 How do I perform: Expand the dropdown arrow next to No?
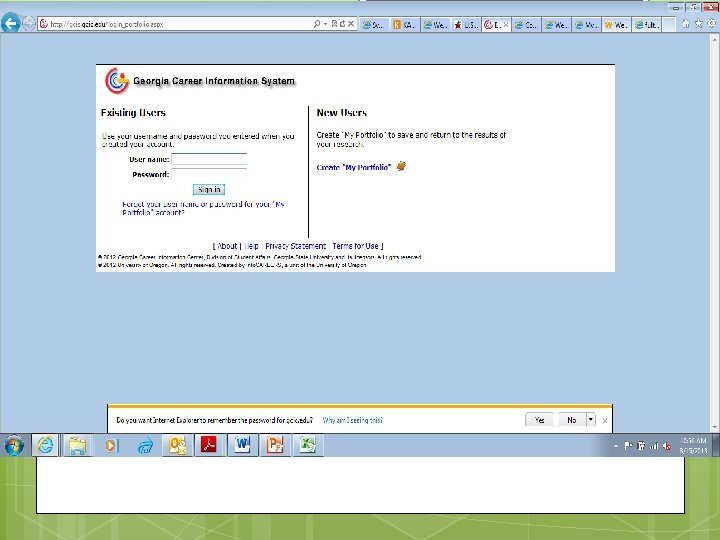pos(591,420)
